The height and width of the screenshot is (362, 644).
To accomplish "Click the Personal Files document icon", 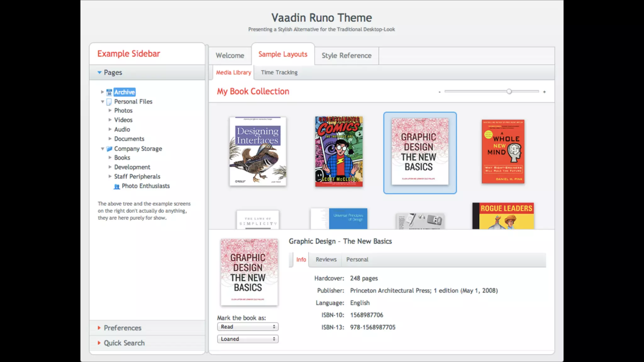I will (109, 102).
